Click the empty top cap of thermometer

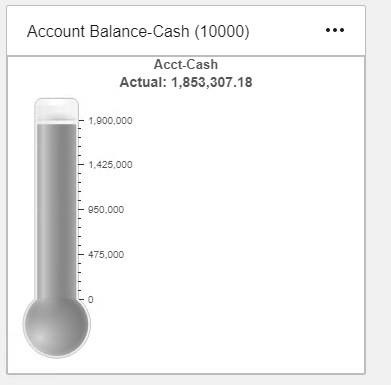(57, 109)
